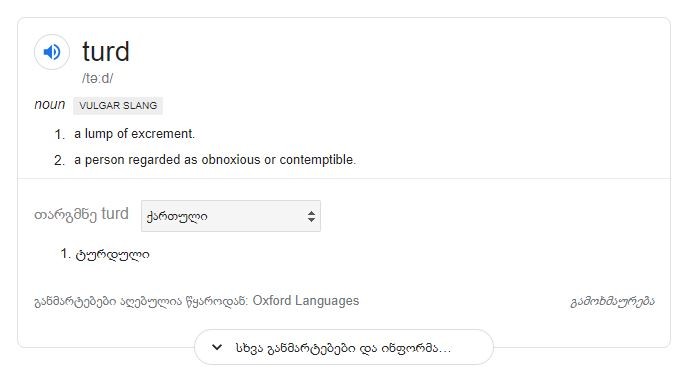Click the noun part-of-speech label
Image resolution: width=689 pixels, height=368 pixels.
(50, 105)
